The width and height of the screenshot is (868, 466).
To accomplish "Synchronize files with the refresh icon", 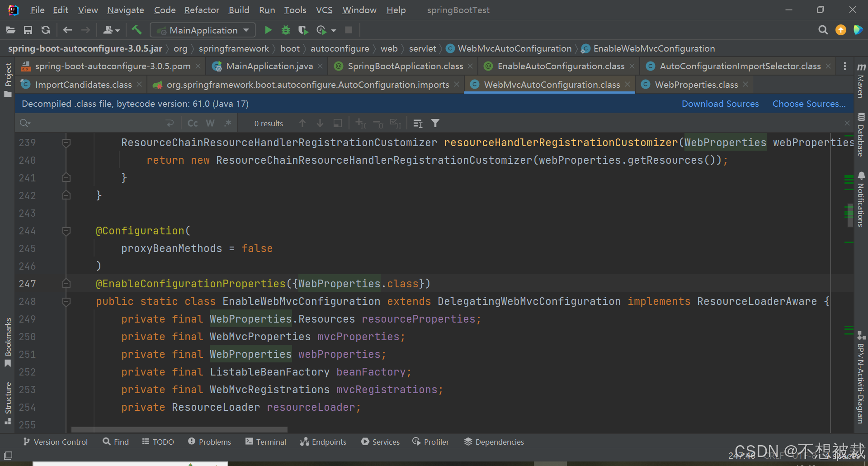I will (x=45, y=30).
